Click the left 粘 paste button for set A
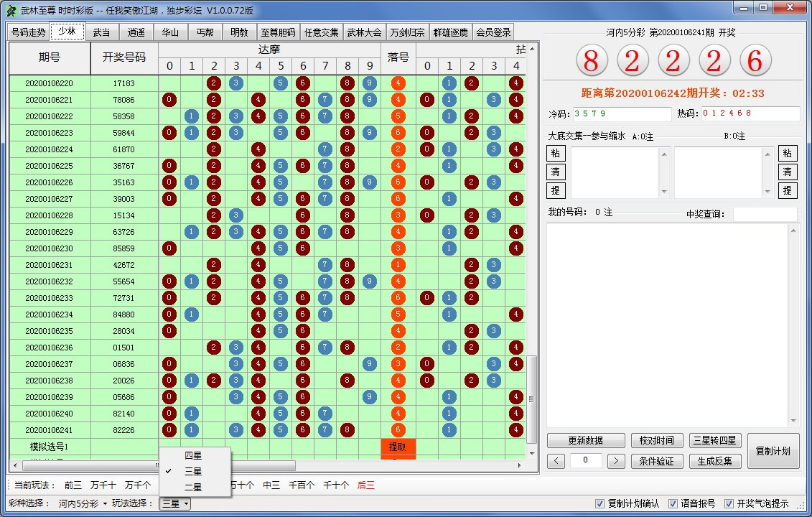 click(556, 153)
